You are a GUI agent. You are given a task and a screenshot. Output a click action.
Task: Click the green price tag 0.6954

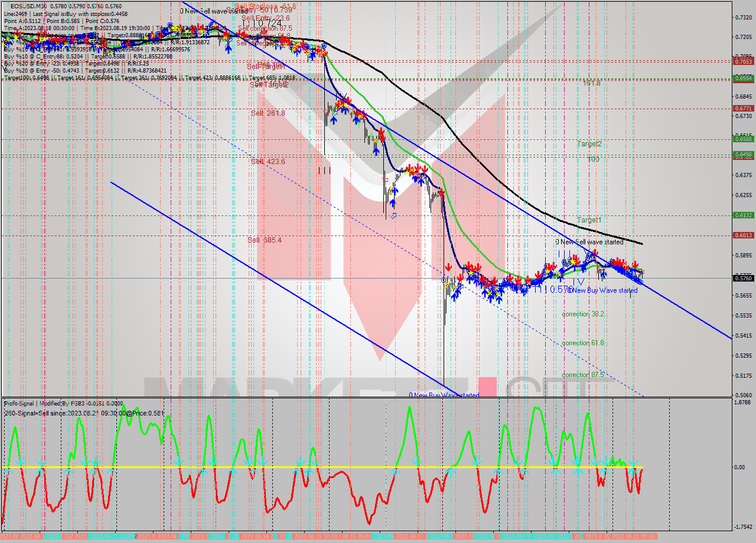coord(742,78)
